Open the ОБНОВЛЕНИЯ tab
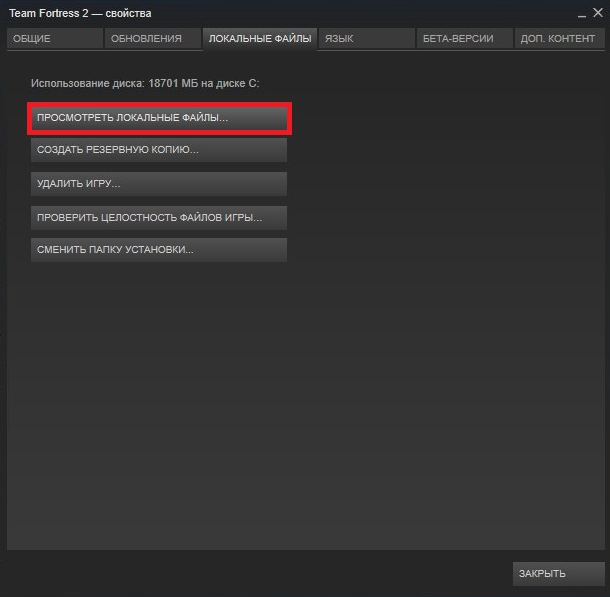The image size is (610, 597). point(152,39)
